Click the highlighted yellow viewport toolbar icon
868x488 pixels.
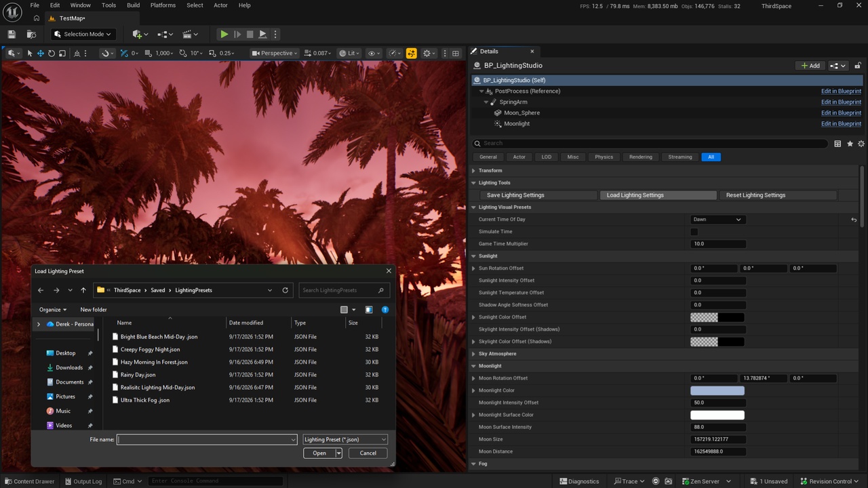[x=411, y=53]
